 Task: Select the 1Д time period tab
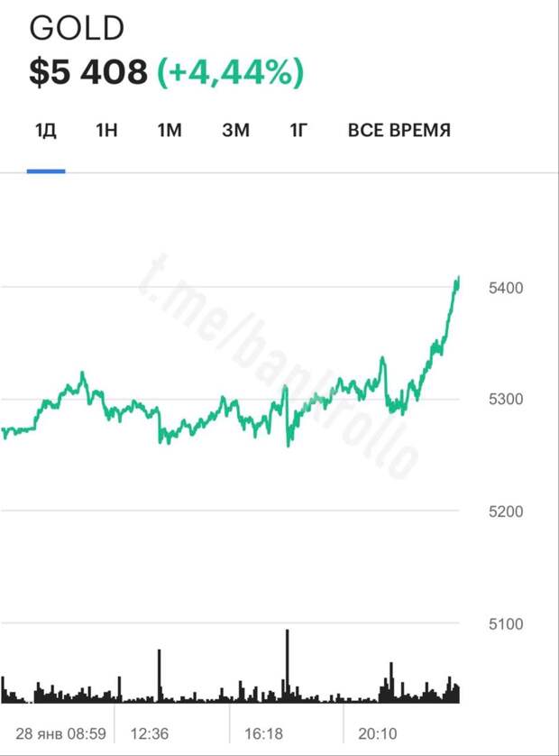tap(44, 130)
